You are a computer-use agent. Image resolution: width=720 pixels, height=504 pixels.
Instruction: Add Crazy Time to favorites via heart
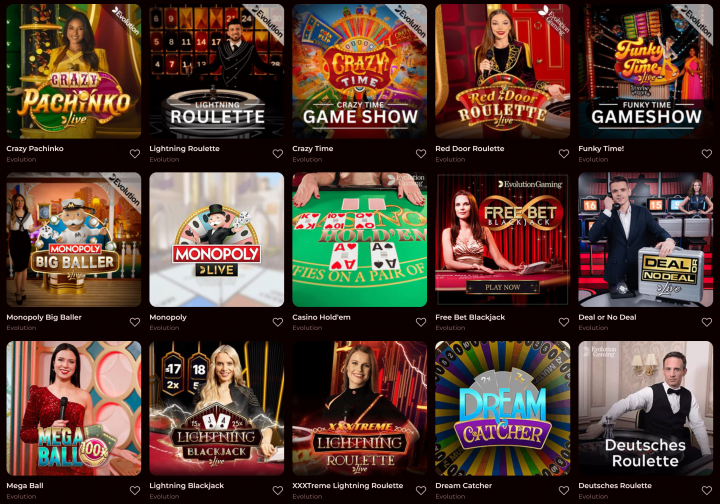[x=421, y=154]
